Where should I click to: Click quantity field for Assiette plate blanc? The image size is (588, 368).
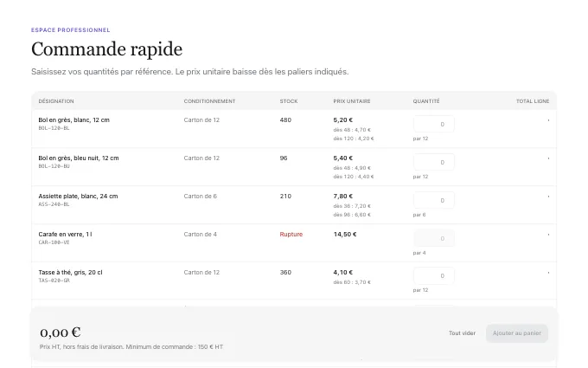(x=434, y=200)
